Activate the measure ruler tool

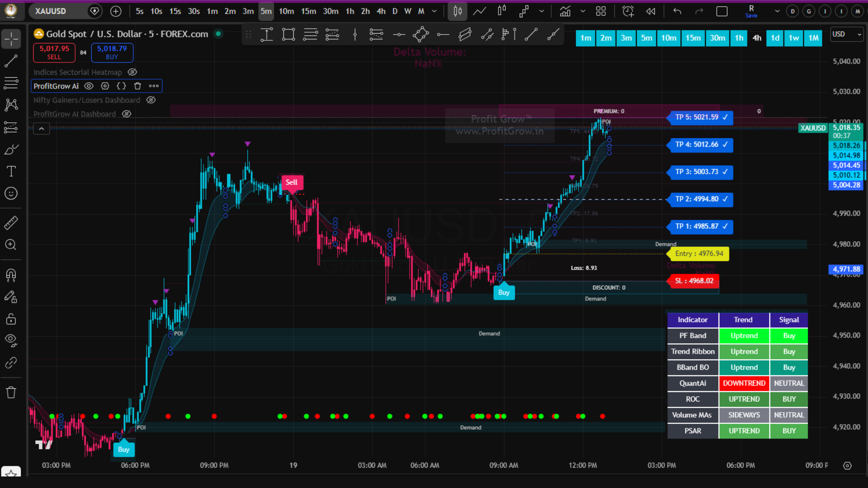point(11,223)
